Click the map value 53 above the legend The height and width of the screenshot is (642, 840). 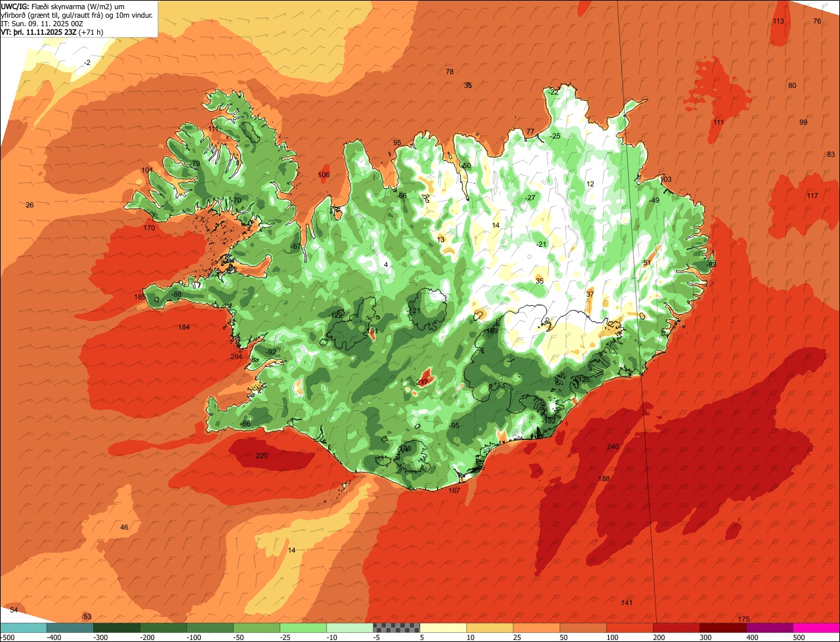tap(87, 616)
